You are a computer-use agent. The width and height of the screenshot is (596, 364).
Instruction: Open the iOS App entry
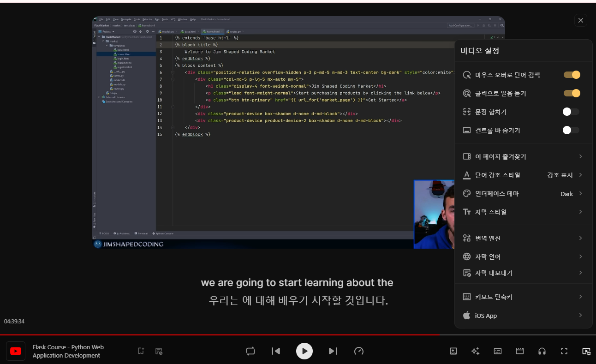(x=523, y=316)
